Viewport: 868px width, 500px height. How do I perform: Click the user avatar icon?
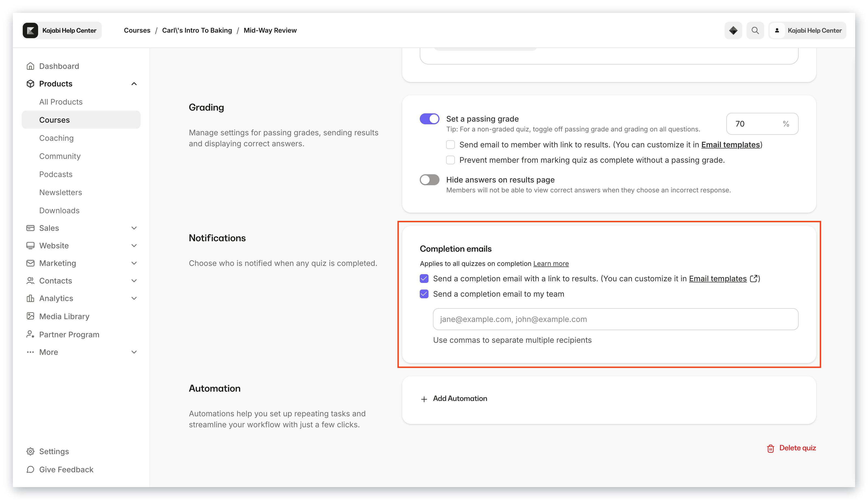coord(777,30)
